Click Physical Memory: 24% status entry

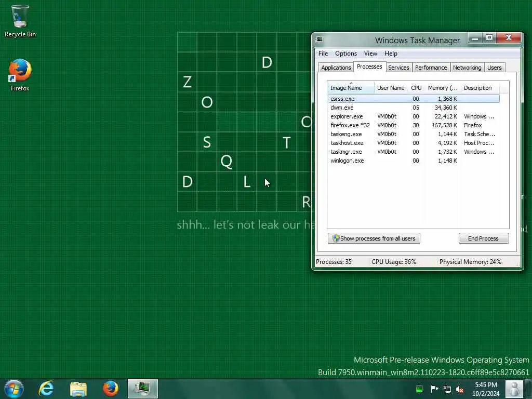(470, 262)
